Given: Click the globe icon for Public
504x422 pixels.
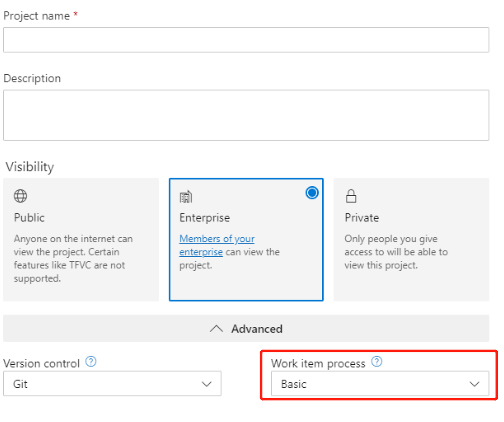Looking at the screenshot, I should [x=21, y=196].
